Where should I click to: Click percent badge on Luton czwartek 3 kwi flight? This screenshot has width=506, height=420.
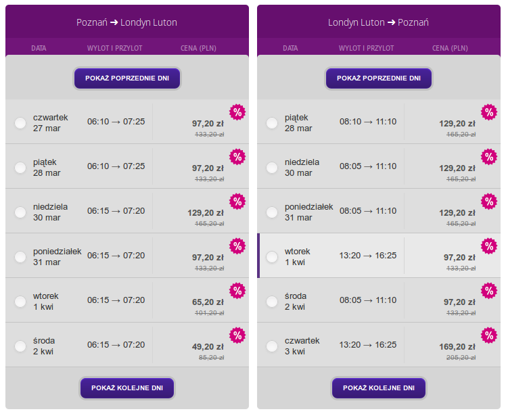point(489,335)
